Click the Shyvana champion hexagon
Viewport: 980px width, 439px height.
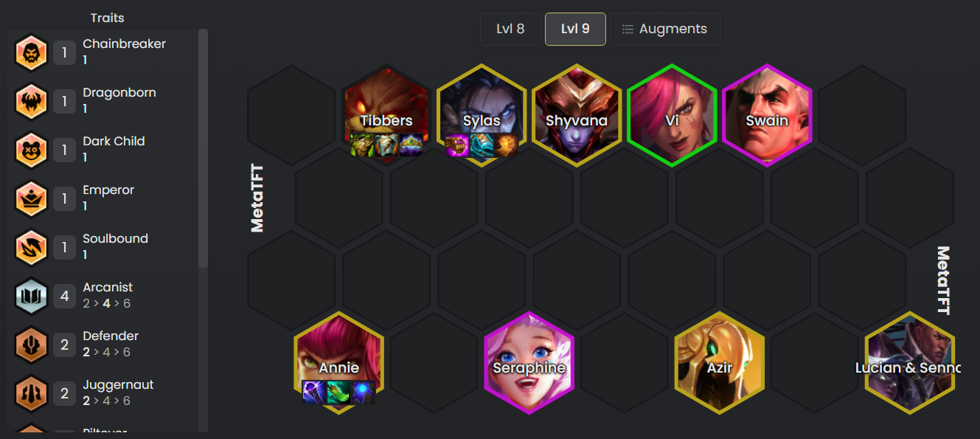577,115
